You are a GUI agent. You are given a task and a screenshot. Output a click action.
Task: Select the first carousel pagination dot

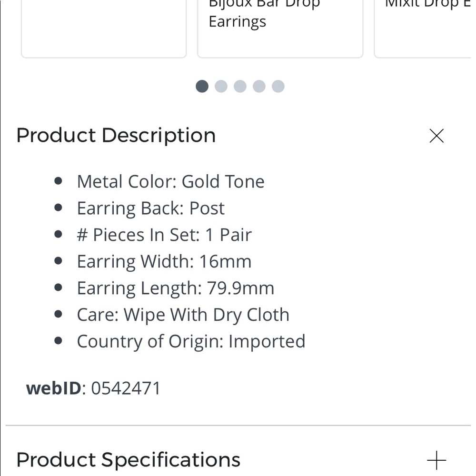[x=202, y=86]
